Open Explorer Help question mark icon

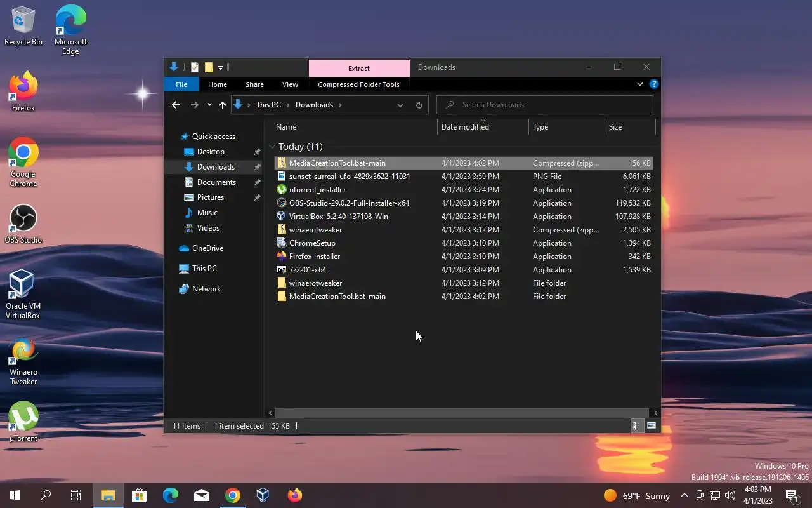pos(654,84)
